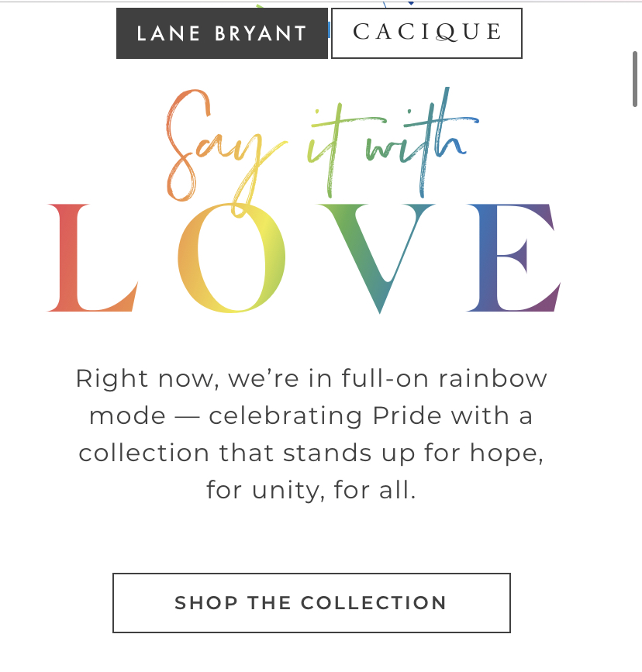Viewport: 642px width, 672px height.
Task: Click the red letter L in LOVE
Action: coord(92,257)
